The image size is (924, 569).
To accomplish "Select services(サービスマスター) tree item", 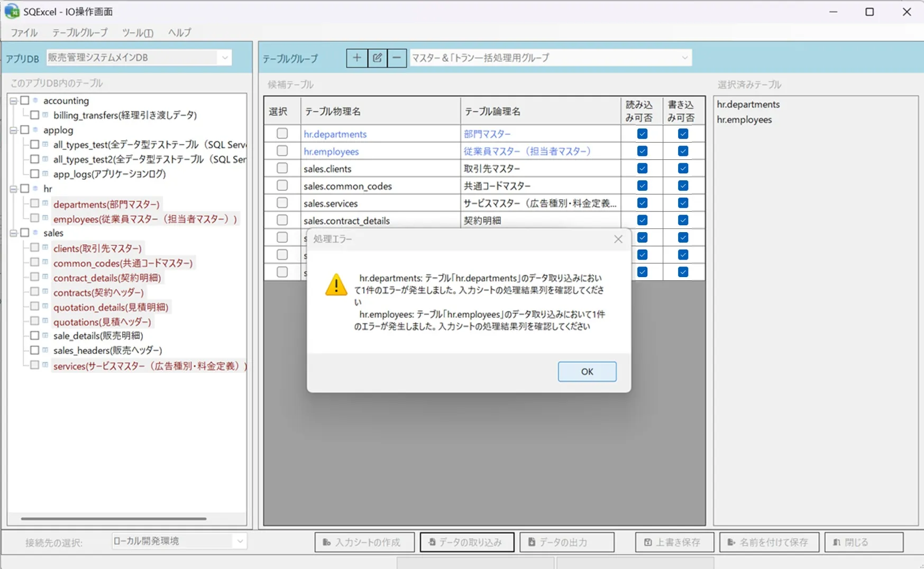I will (150, 366).
